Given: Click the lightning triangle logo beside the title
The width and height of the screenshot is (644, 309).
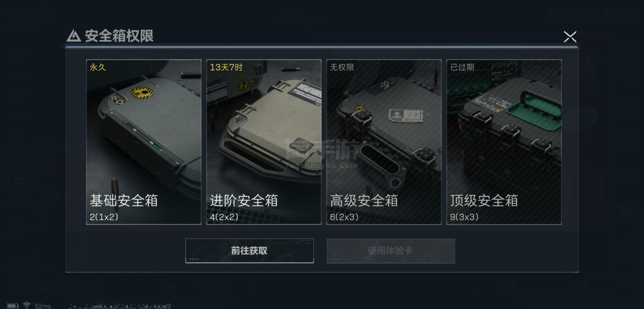Looking at the screenshot, I should [x=74, y=36].
